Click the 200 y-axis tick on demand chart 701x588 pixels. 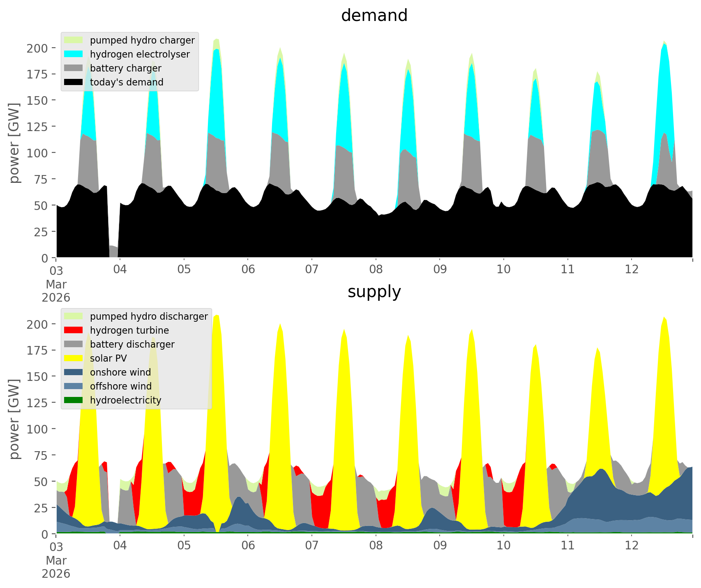pos(37,48)
